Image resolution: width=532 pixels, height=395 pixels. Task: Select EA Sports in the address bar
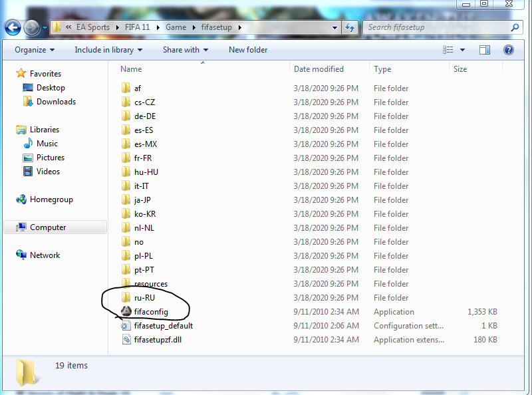[x=93, y=27]
